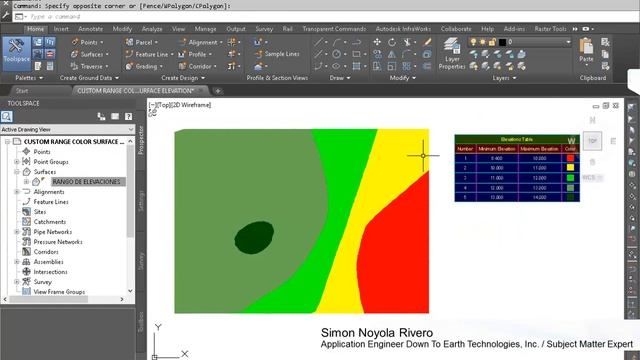Expand the Assemblies tree node

coord(17,262)
